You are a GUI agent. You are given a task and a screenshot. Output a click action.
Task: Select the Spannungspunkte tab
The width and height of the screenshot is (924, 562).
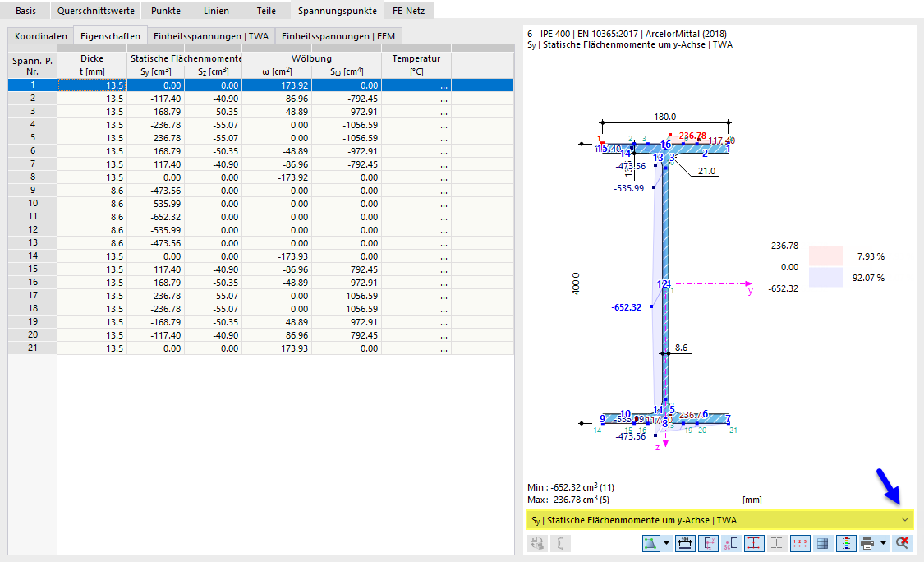[x=337, y=11]
